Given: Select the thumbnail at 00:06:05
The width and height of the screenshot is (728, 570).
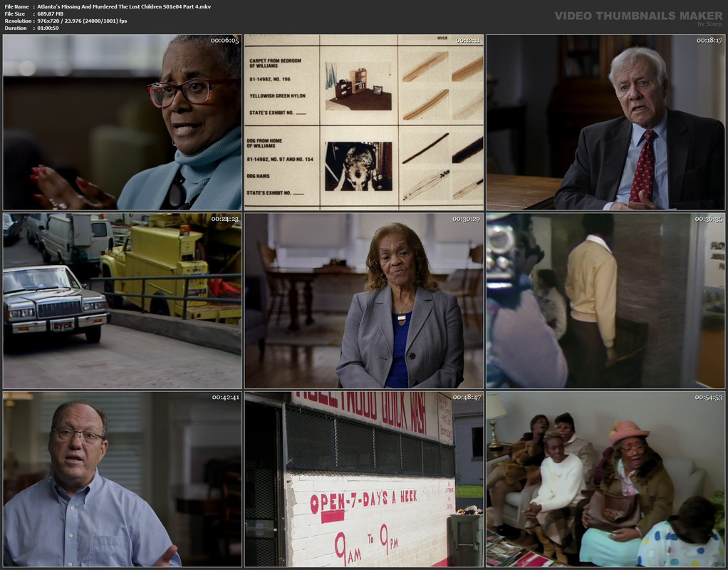Looking at the screenshot, I should (123, 123).
